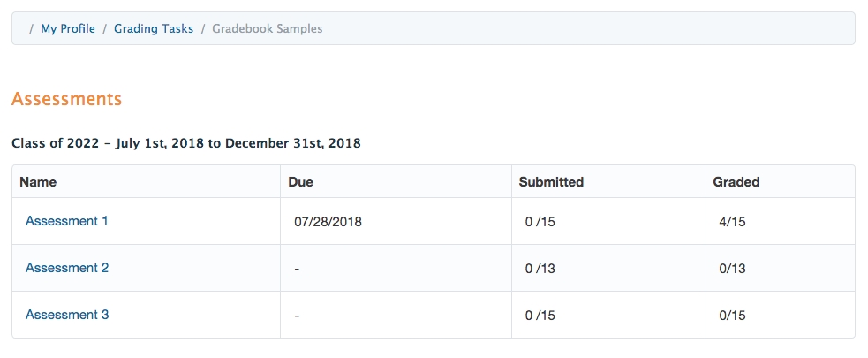
Task: Go to Grading Tasks breadcrumb link
Action: click(x=154, y=28)
